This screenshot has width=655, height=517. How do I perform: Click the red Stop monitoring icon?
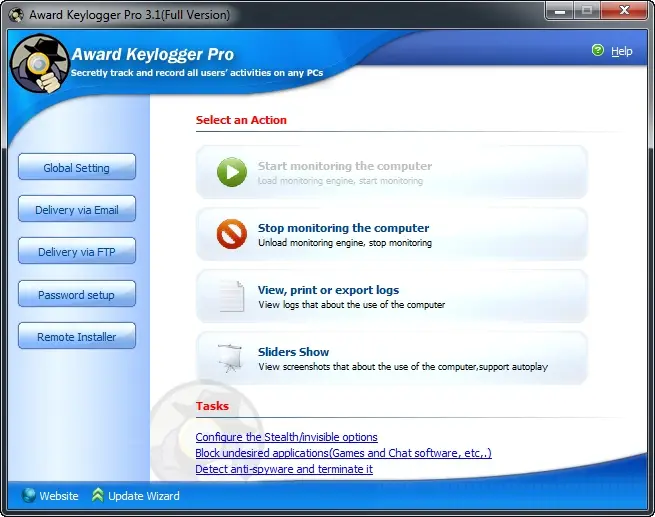click(232, 234)
